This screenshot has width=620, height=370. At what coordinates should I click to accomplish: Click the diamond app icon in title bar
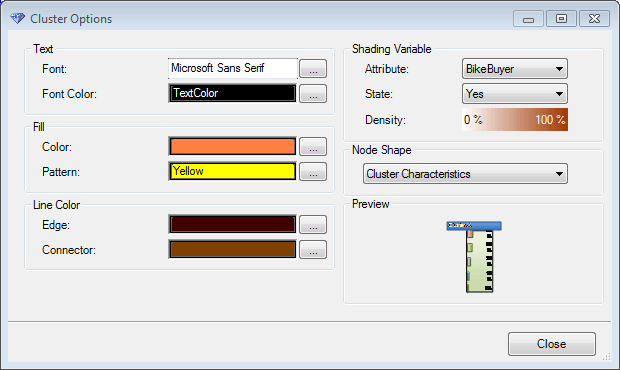pos(17,18)
